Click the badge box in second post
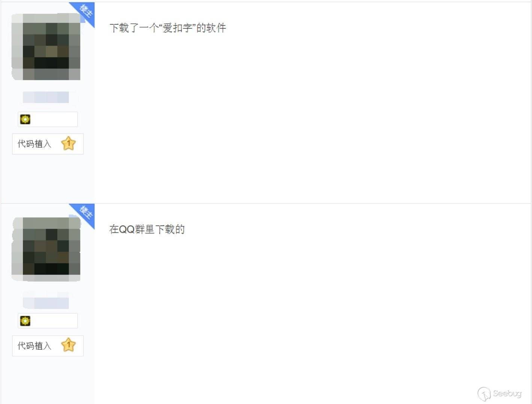532x404 pixels. (x=48, y=321)
